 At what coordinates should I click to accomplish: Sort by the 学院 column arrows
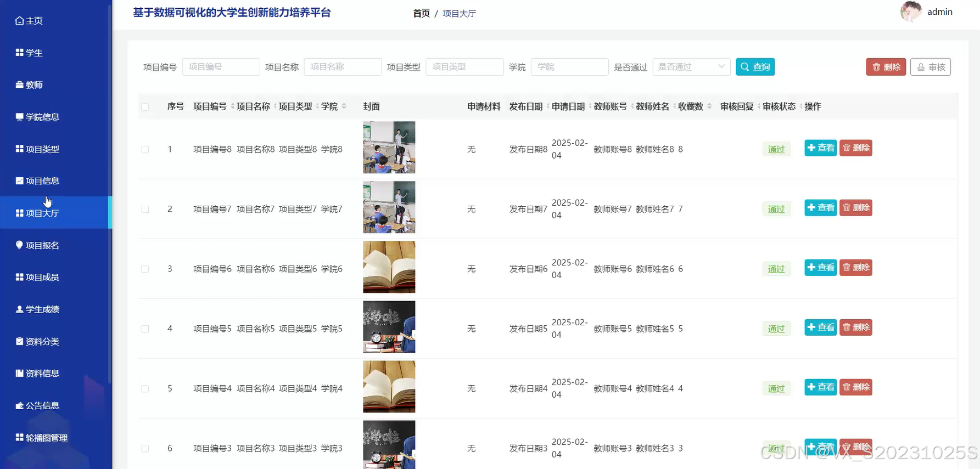tap(344, 106)
